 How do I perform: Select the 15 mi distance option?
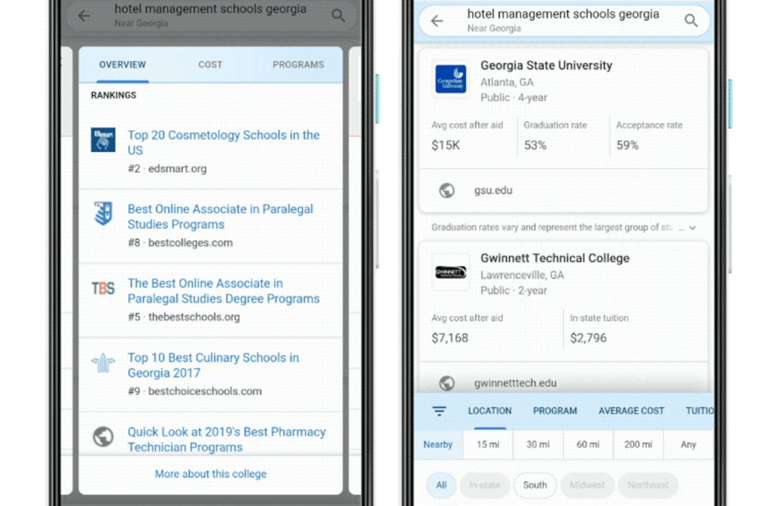[488, 444]
